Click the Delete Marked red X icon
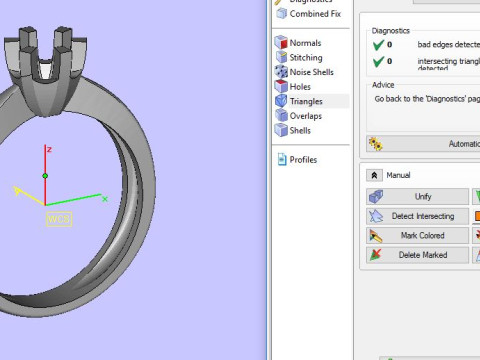 click(376, 255)
